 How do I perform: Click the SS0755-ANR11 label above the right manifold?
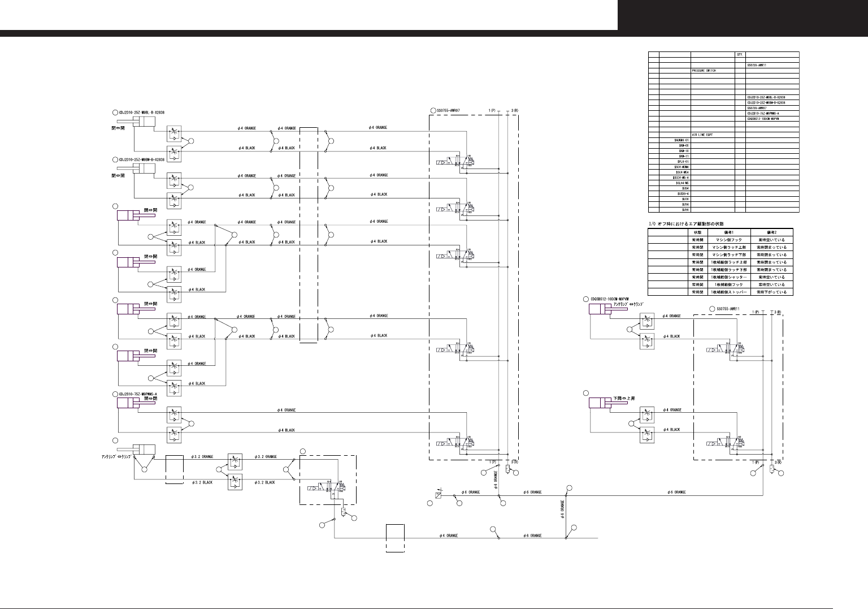click(729, 309)
